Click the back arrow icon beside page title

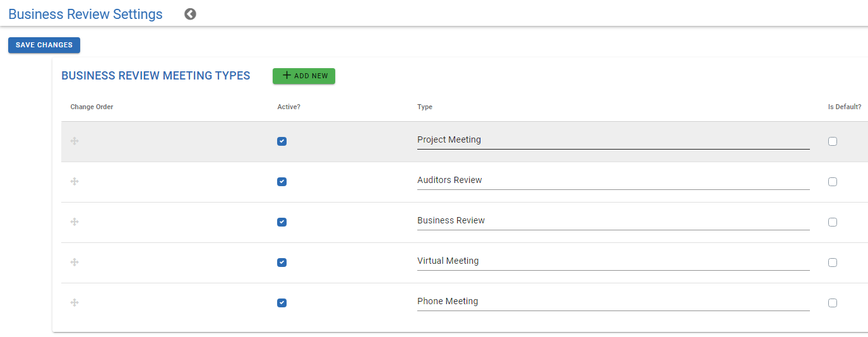[x=190, y=14]
